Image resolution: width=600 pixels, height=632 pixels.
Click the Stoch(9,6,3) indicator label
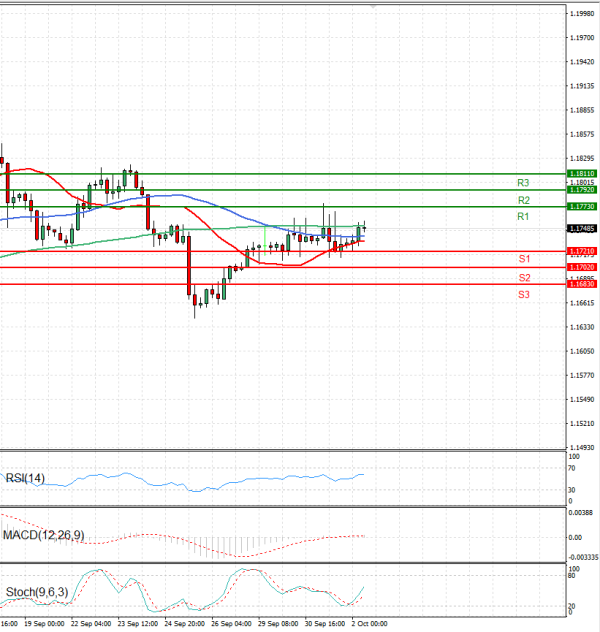pos(37,593)
